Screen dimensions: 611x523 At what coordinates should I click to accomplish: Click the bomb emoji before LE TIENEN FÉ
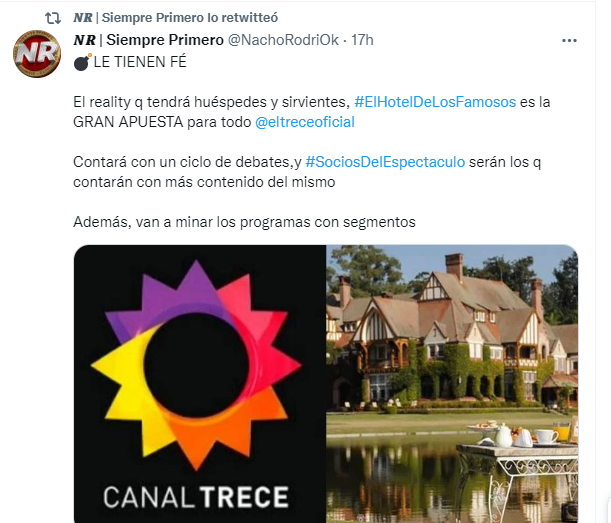(x=82, y=62)
